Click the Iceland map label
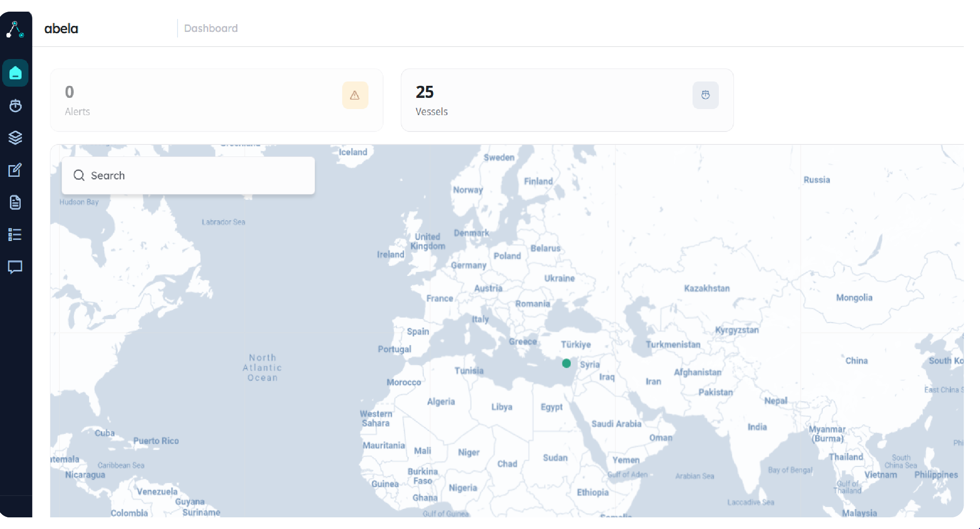The height and width of the screenshot is (529, 980). [353, 152]
